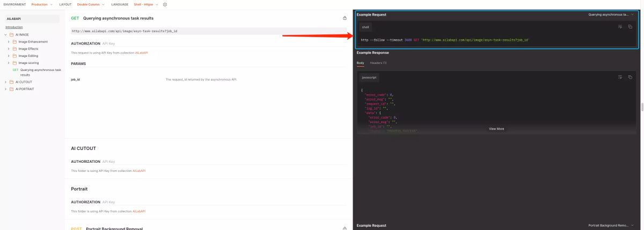The width and height of the screenshot is (644, 230).
Task: Click the AI CUTOUT folder label
Action: tap(24, 82)
